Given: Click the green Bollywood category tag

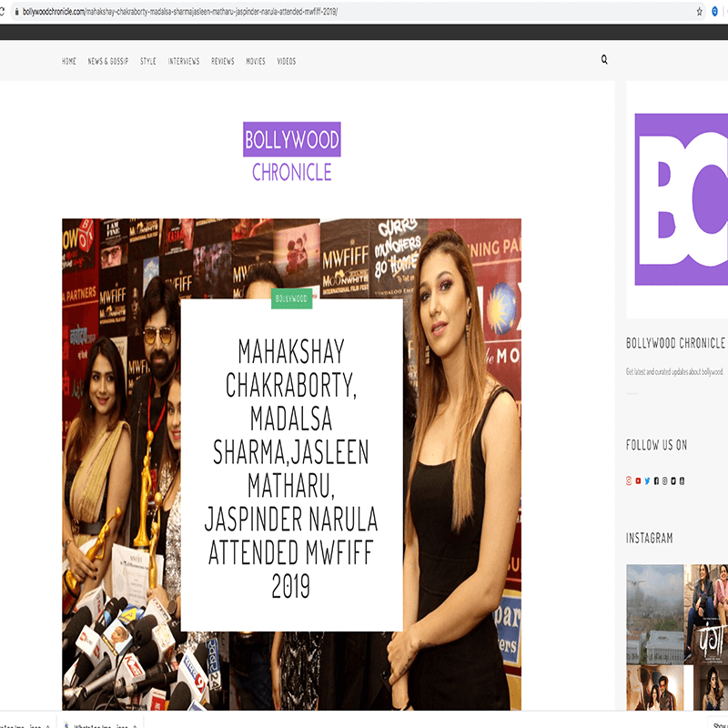Looking at the screenshot, I should pos(291,298).
